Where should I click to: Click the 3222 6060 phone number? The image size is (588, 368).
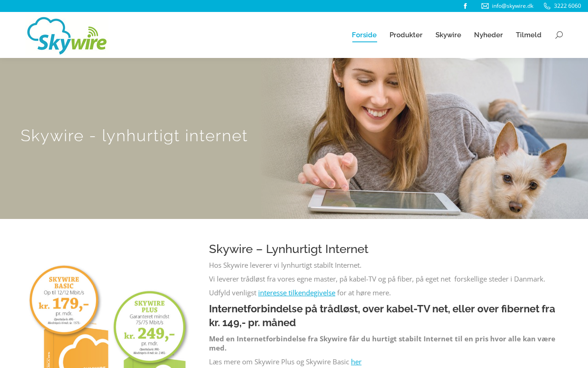click(567, 6)
